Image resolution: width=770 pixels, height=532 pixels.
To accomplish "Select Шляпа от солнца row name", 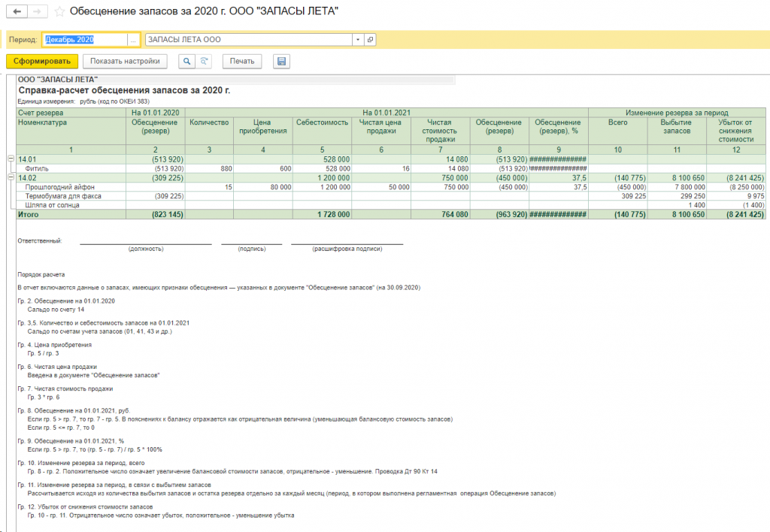I will point(52,205).
